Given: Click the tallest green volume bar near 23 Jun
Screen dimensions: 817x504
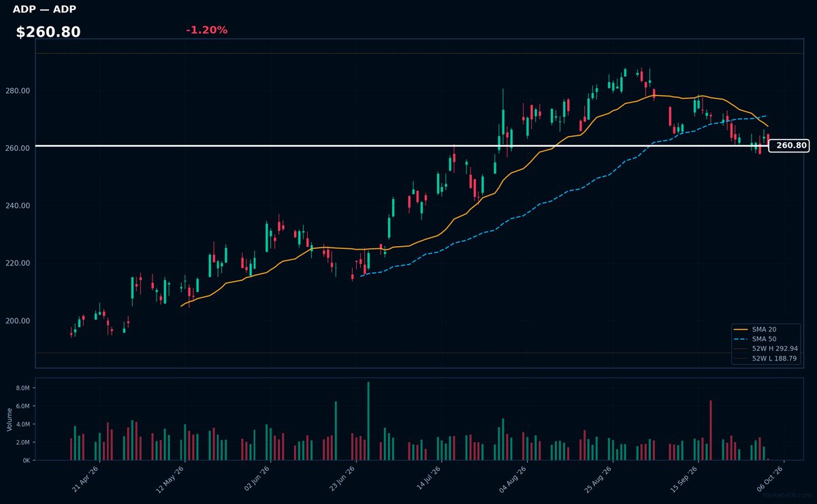Looking at the screenshot, I should (x=368, y=421).
